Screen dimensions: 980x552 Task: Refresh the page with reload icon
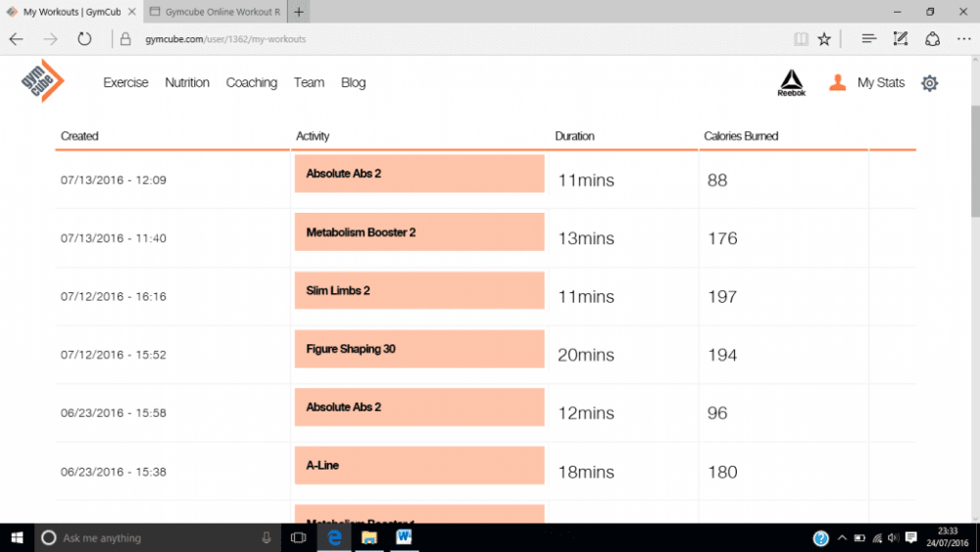(85, 39)
